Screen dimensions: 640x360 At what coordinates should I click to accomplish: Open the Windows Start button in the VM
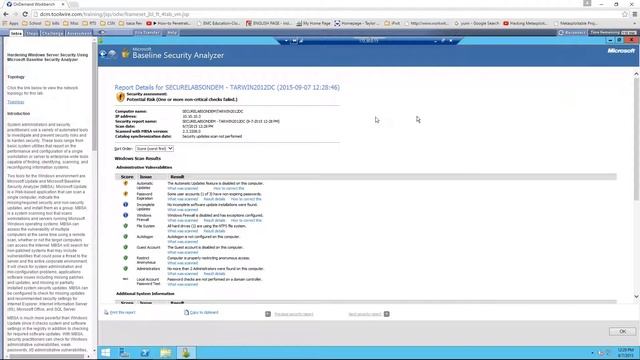point(106,353)
